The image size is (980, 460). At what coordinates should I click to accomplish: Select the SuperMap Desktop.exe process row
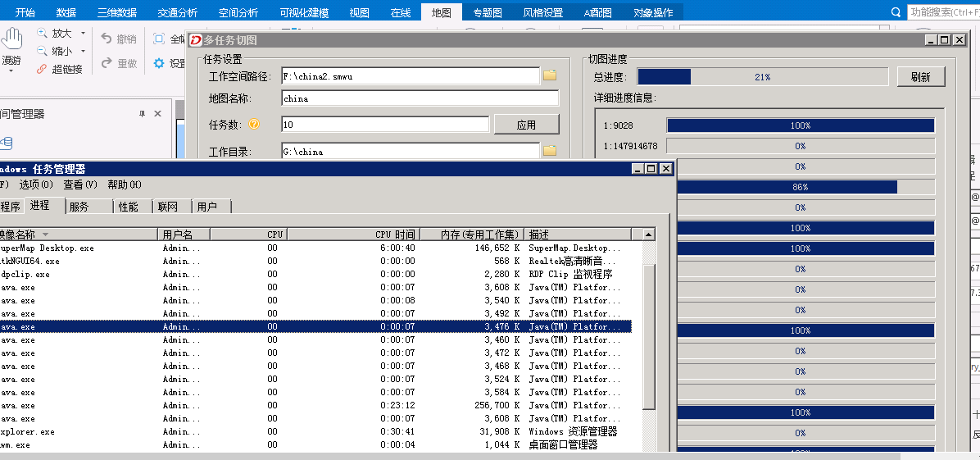pyautogui.click(x=315, y=248)
